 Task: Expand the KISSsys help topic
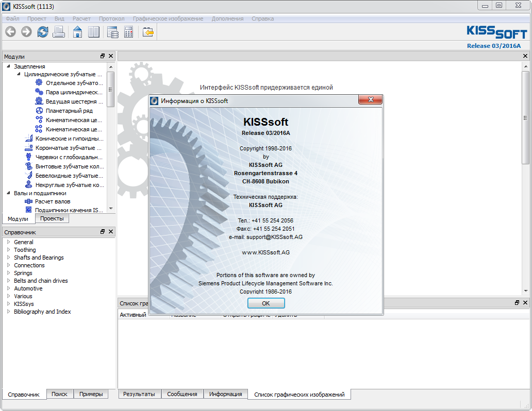coord(8,303)
